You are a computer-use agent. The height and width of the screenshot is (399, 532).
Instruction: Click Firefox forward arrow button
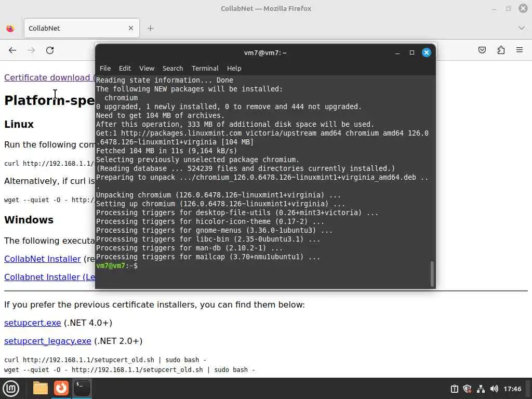[x=31, y=50]
